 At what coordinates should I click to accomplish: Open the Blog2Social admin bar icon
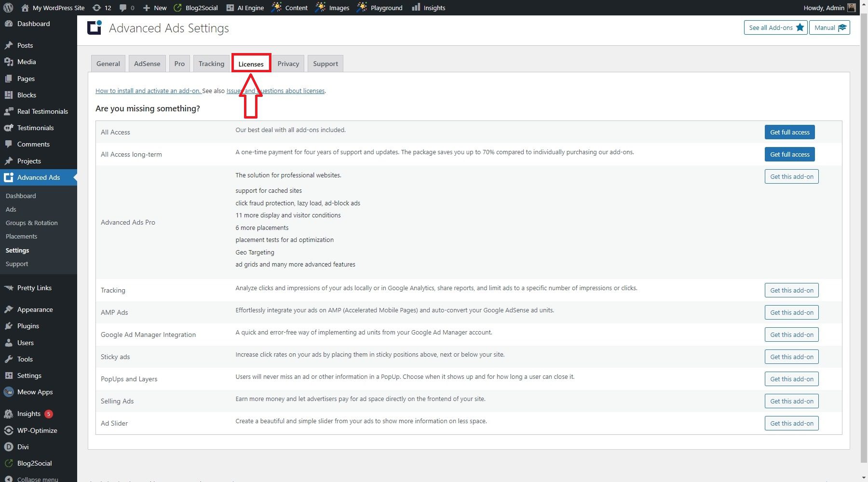point(177,7)
